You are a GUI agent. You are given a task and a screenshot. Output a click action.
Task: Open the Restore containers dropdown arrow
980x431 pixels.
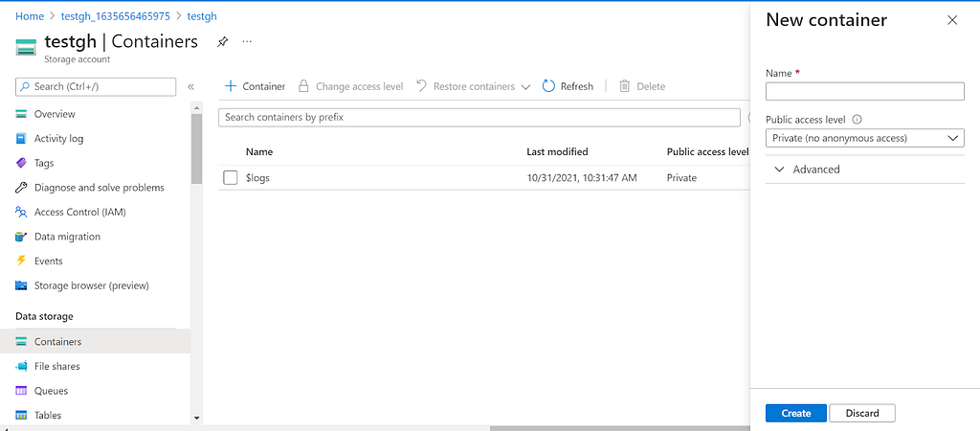(x=525, y=87)
